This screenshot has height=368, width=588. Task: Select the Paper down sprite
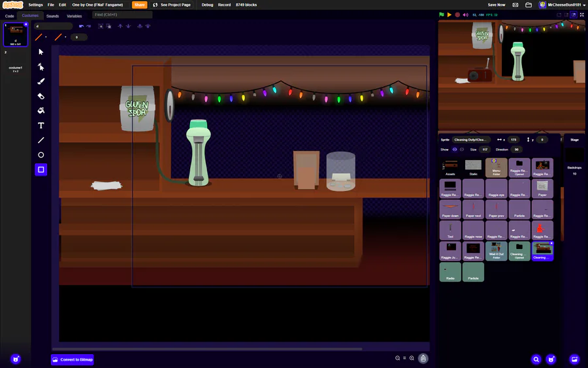pyautogui.click(x=450, y=209)
